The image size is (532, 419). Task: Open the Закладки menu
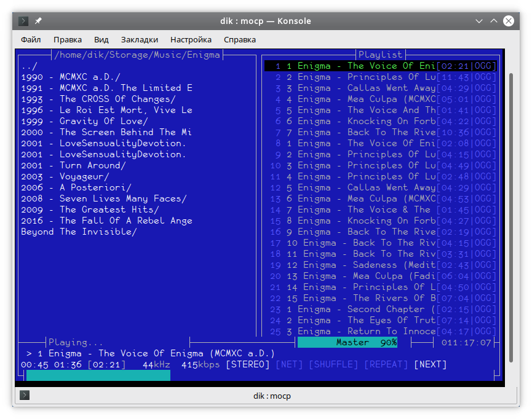coord(140,40)
